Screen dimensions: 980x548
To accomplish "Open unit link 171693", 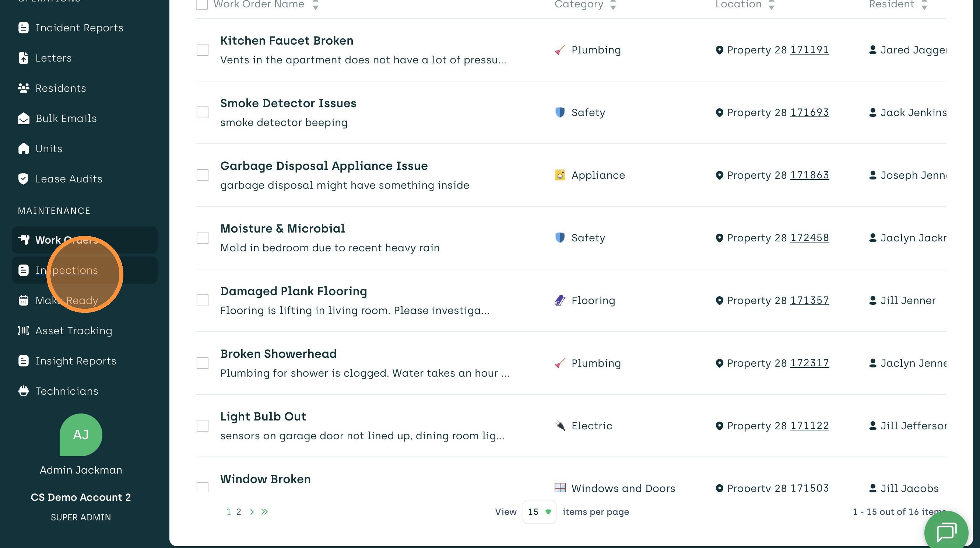I will [x=809, y=113].
